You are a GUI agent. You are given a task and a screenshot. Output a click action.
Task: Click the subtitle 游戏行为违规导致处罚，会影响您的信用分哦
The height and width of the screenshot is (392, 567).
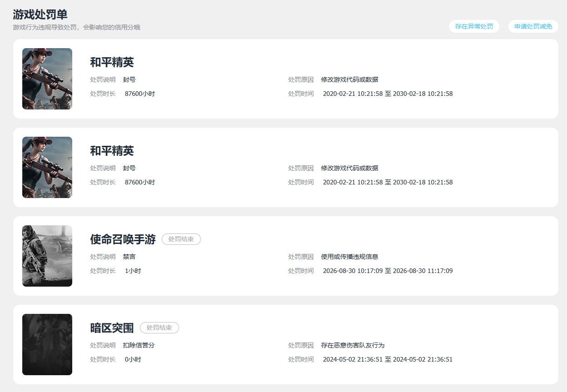pos(77,27)
